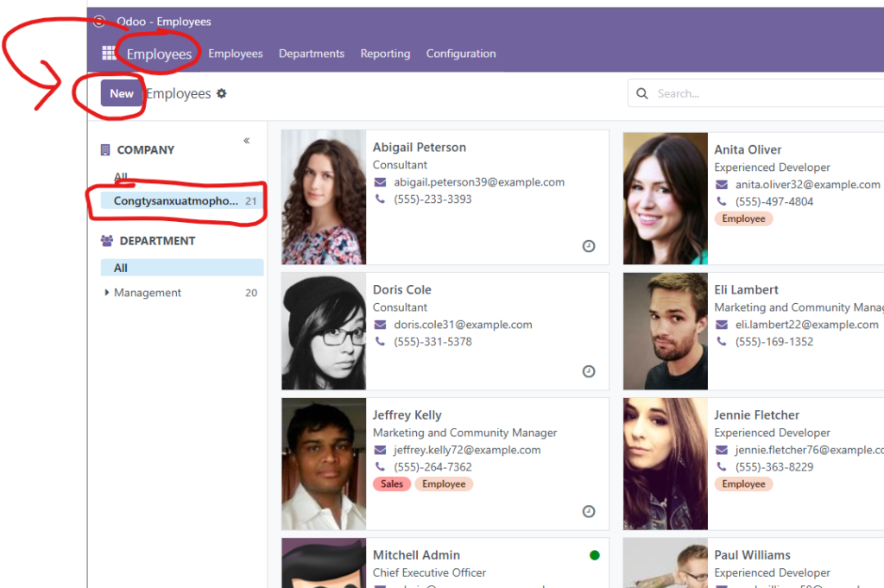Image resolution: width=884 pixels, height=588 pixels.
Task: Open Anita Oliver's profile photo
Action: click(x=665, y=198)
